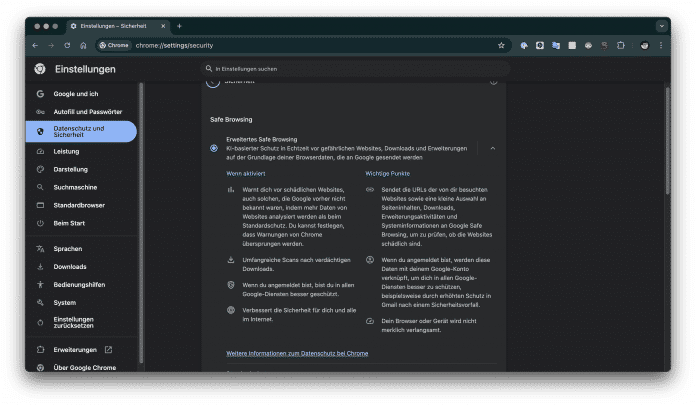Click the external-link icon next to Erweiterungen
The height and width of the screenshot is (405, 696).
[x=108, y=349]
